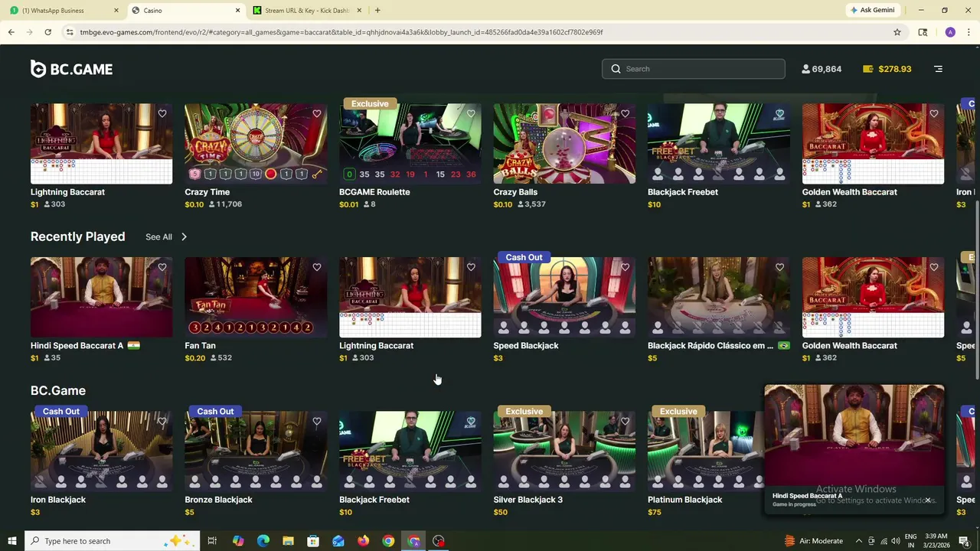Open Task View on the taskbar
This screenshot has height=551, width=980.
(212, 541)
